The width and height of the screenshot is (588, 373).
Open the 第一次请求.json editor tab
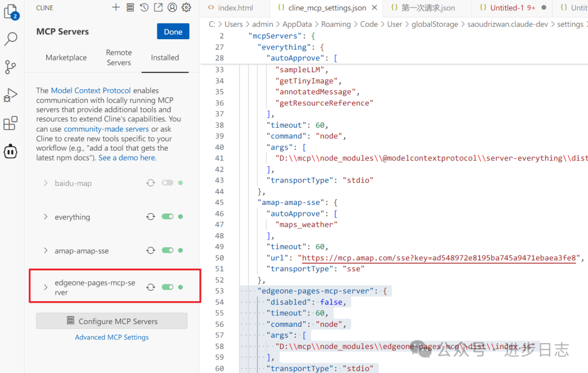point(428,8)
